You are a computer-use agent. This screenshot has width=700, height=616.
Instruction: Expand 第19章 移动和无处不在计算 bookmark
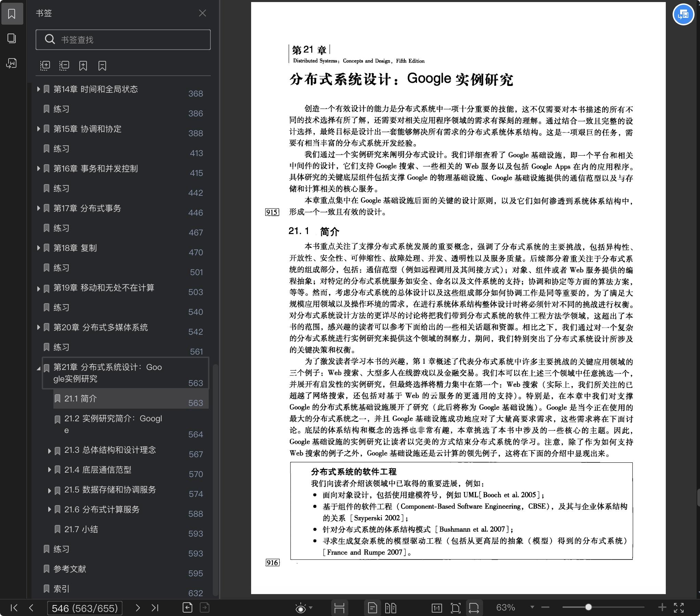(38, 288)
